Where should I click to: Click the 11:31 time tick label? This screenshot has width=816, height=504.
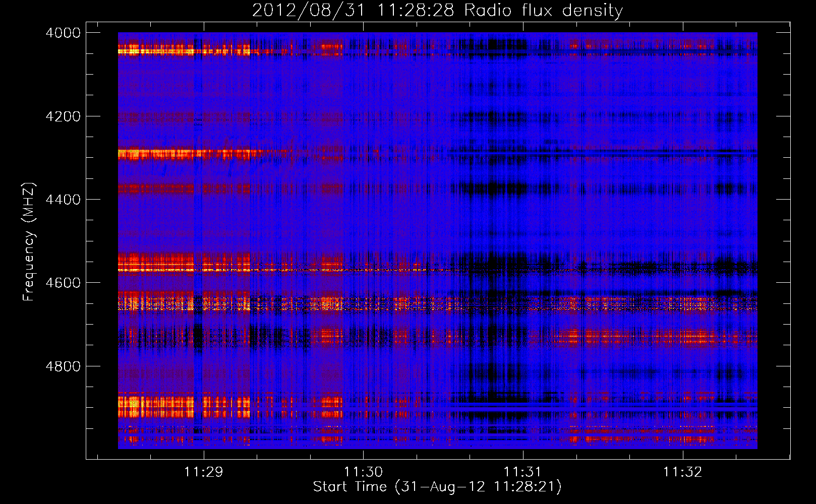(x=522, y=472)
